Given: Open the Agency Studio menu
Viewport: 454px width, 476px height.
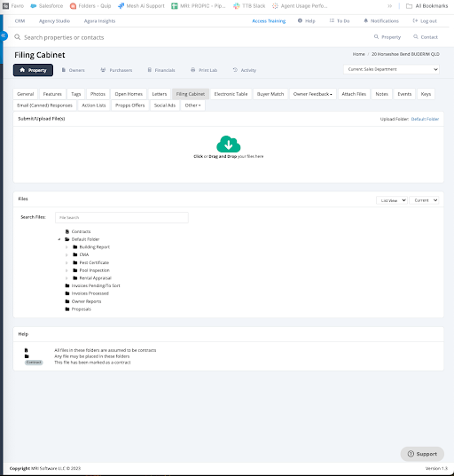Looking at the screenshot, I should (54, 21).
